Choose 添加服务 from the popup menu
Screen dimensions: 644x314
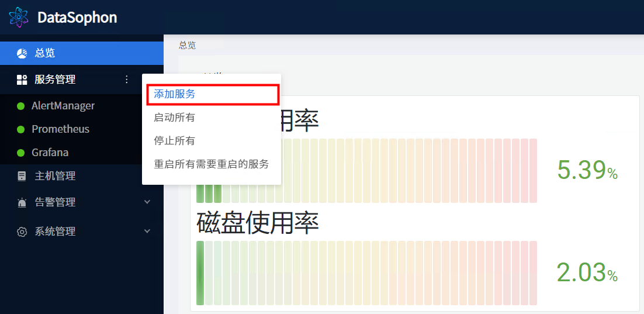pyautogui.click(x=175, y=94)
